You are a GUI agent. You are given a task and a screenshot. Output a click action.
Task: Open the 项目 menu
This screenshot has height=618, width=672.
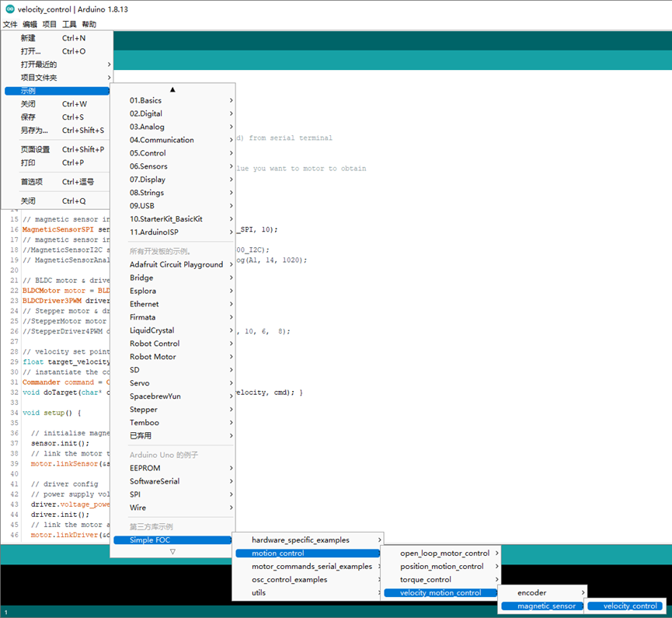click(x=49, y=24)
